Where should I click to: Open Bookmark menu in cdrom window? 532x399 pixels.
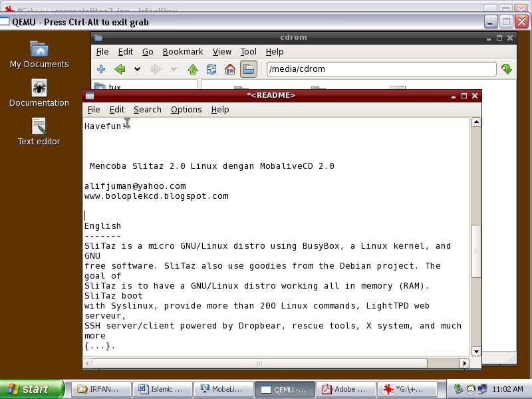[183, 52]
